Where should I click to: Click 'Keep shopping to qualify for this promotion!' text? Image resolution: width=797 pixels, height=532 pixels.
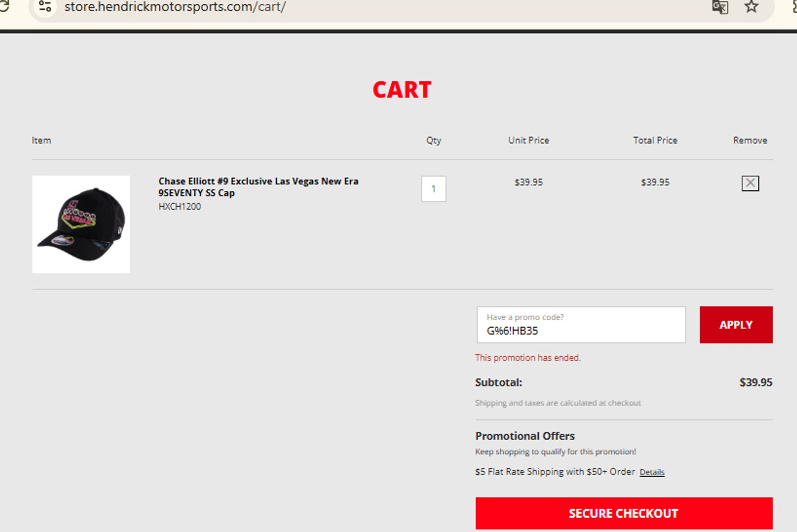point(555,452)
